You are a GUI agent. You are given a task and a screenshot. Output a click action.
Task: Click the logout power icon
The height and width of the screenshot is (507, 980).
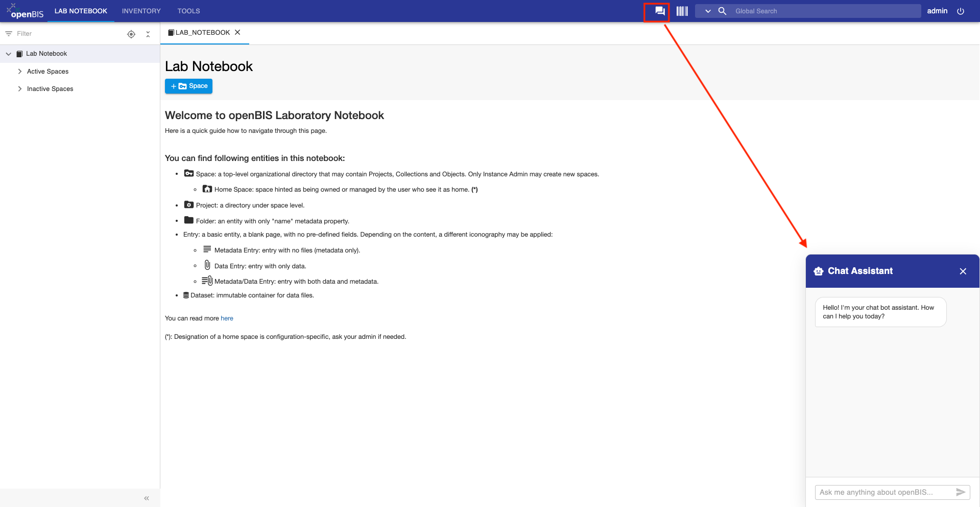(x=961, y=11)
